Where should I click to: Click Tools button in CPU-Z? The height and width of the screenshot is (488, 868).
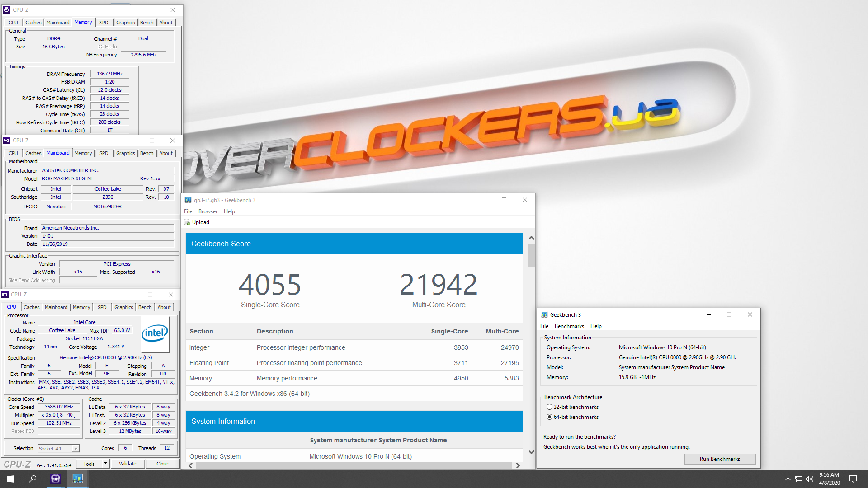[x=89, y=464]
